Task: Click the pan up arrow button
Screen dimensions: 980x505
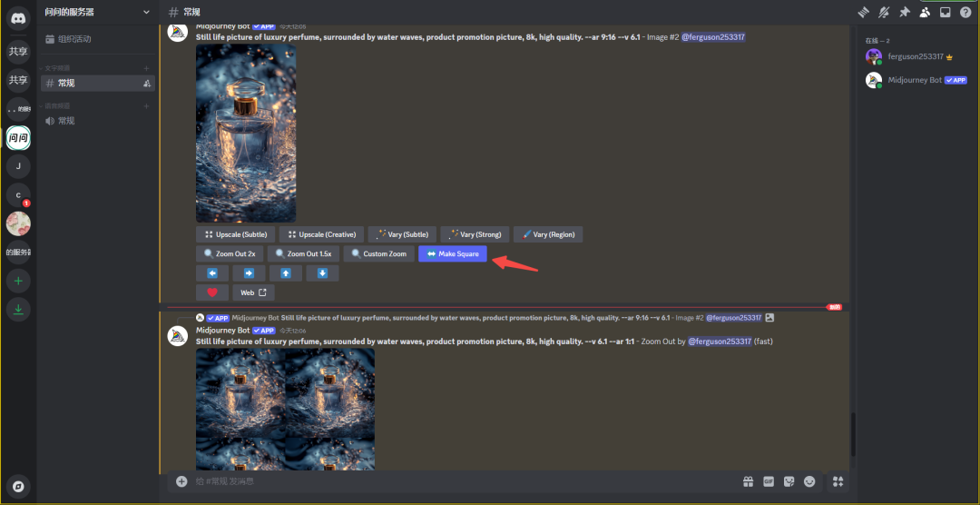Action: [286, 273]
